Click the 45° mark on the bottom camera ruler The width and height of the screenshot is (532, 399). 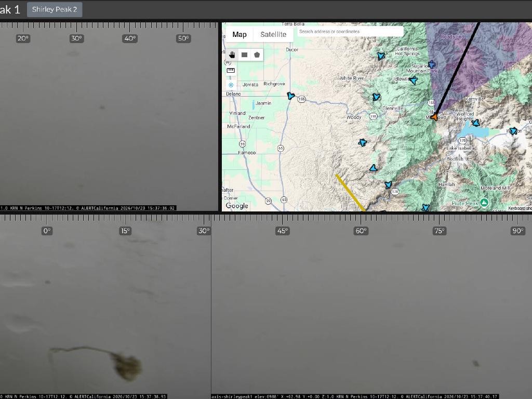click(282, 231)
